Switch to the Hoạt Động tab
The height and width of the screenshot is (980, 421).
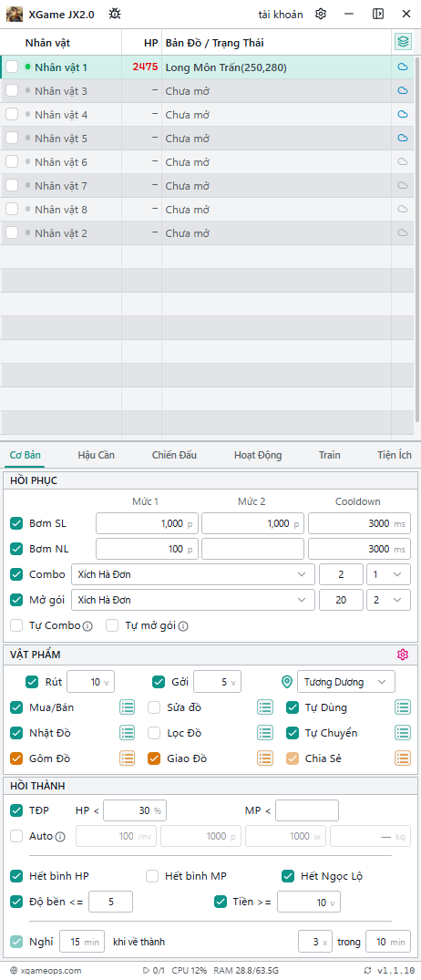click(x=258, y=455)
